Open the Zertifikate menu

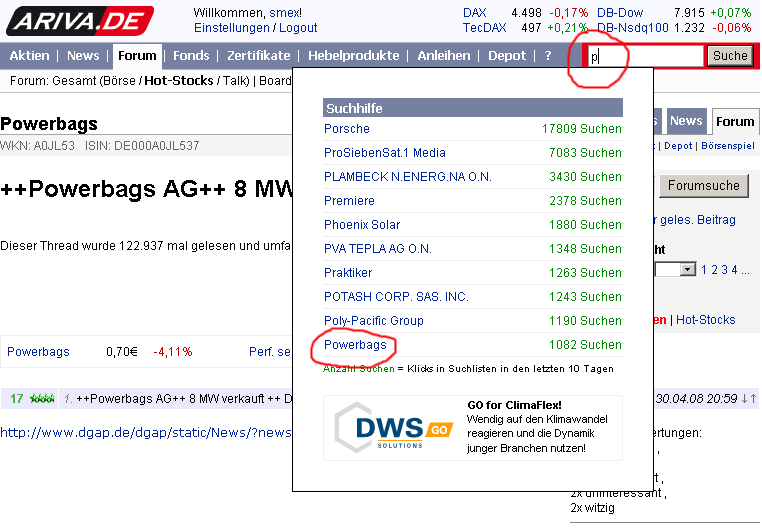pos(259,56)
